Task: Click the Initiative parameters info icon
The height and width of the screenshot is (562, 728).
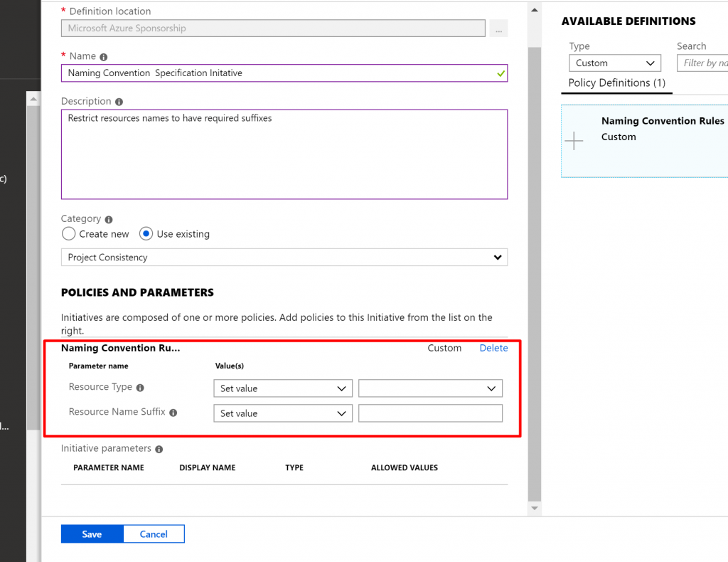Action: (159, 450)
